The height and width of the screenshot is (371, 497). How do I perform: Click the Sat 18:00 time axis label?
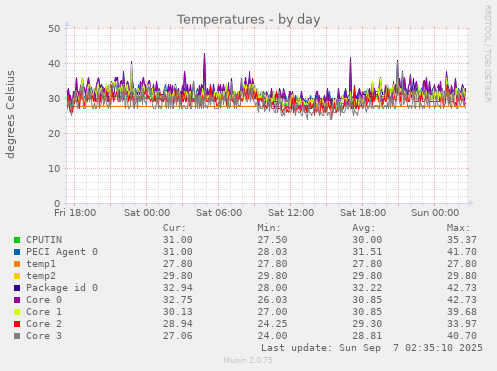pyautogui.click(x=363, y=213)
